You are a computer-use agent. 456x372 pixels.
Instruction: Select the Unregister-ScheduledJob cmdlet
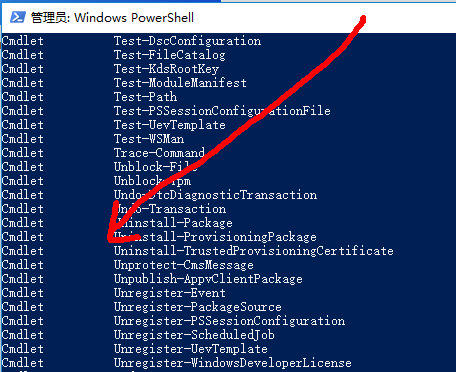click(x=194, y=335)
